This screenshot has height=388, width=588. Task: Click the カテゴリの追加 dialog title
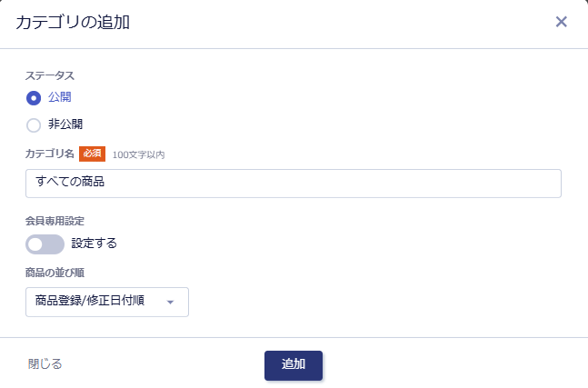(73, 22)
